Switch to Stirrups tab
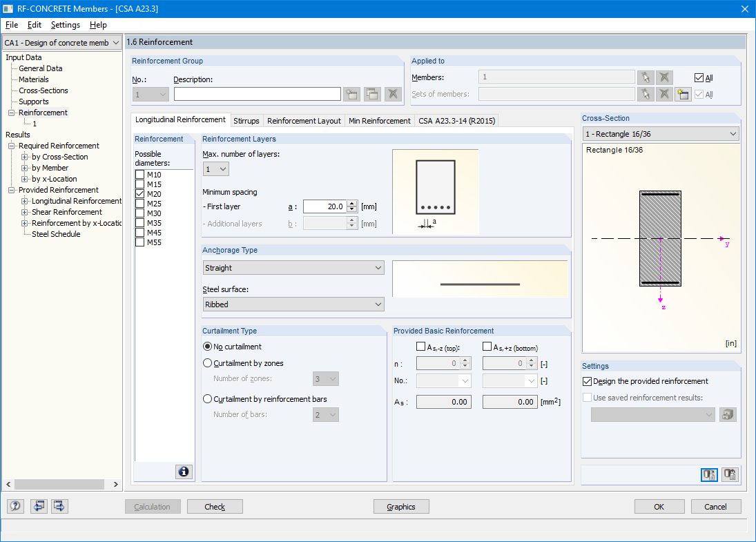 pos(246,121)
